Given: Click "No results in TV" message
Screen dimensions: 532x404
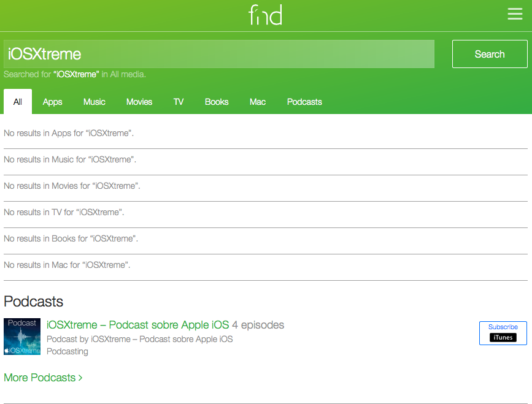Looking at the screenshot, I should click(64, 212).
